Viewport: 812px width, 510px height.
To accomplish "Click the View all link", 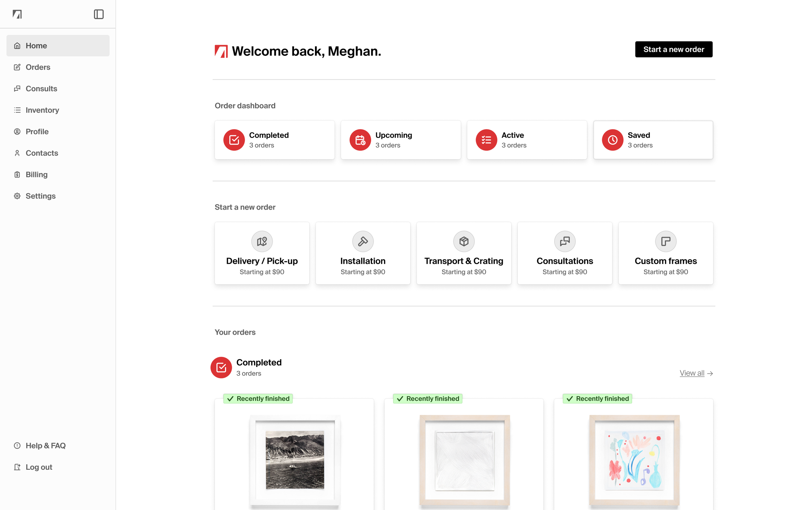I will (x=696, y=373).
